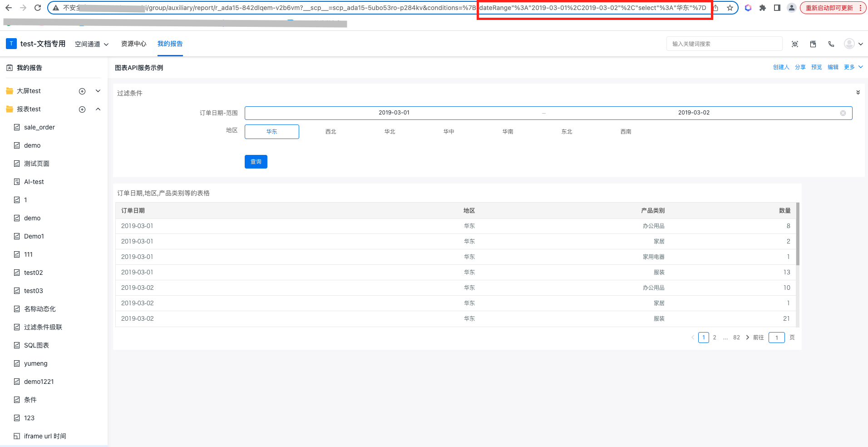Viewport: 868px width, 447px height.
Task: Click the 创建人 link
Action: [x=781, y=67]
